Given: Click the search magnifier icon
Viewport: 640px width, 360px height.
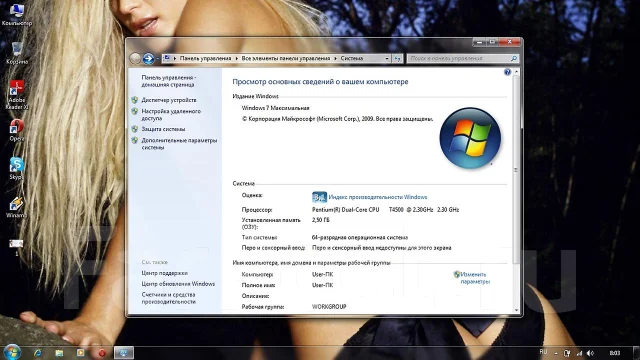Looking at the screenshot, I should (514, 59).
